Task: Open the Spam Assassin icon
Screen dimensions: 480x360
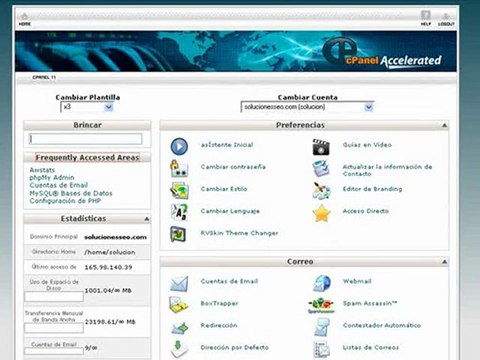Action: coord(321,305)
